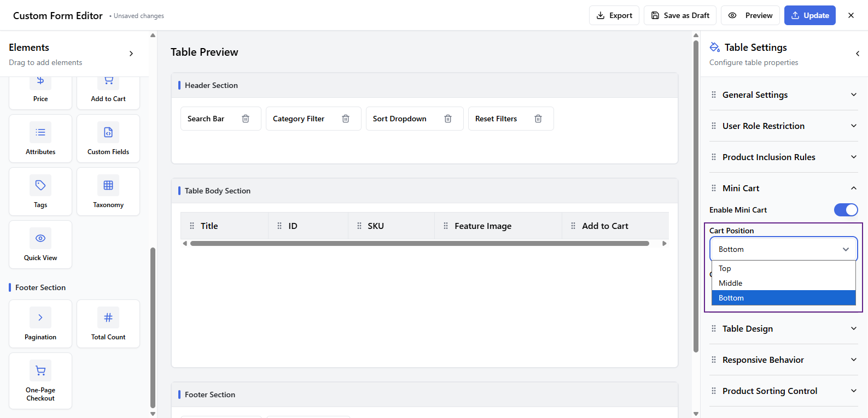Disable the Enable Mini Cart toggle

pyautogui.click(x=846, y=210)
